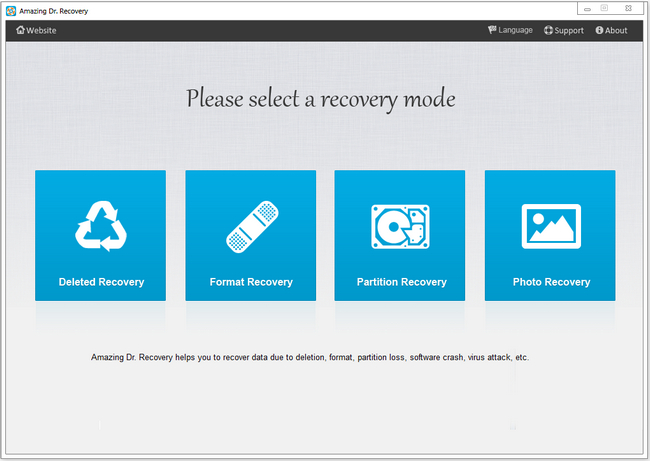Image resolution: width=650 pixels, height=461 pixels.
Task: Click the home icon beside Website
Action: pyautogui.click(x=20, y=30)
